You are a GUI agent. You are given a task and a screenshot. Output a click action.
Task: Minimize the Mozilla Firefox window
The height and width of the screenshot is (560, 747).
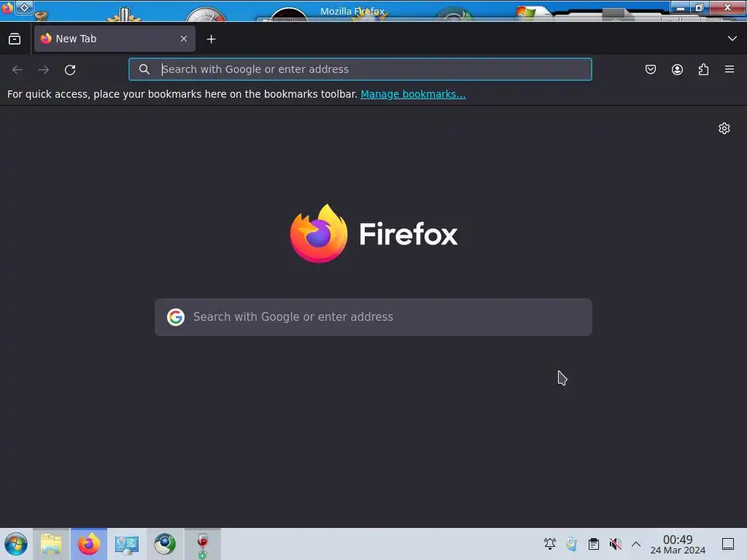(x=681, y=7)
